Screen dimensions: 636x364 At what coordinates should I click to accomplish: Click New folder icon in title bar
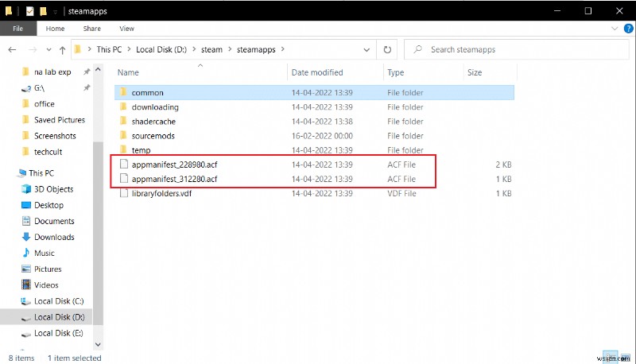pyautogui.click(x=44, y=11)
